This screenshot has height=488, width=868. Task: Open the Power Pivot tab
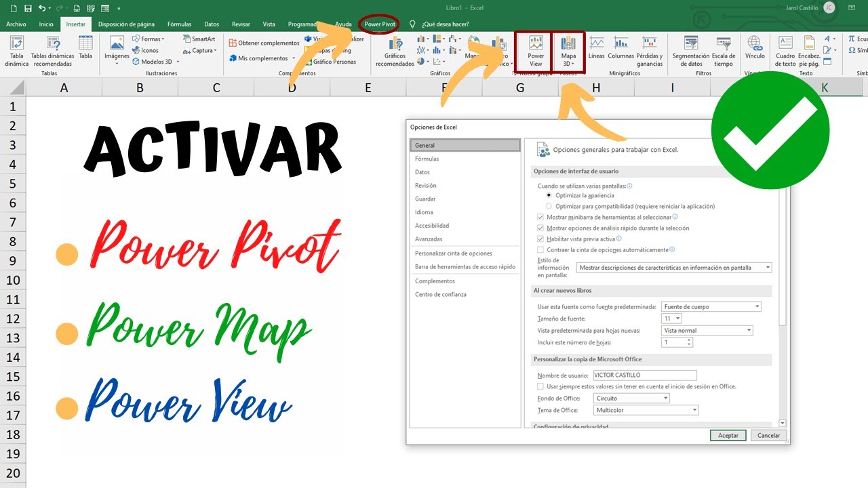click(380, 24)
